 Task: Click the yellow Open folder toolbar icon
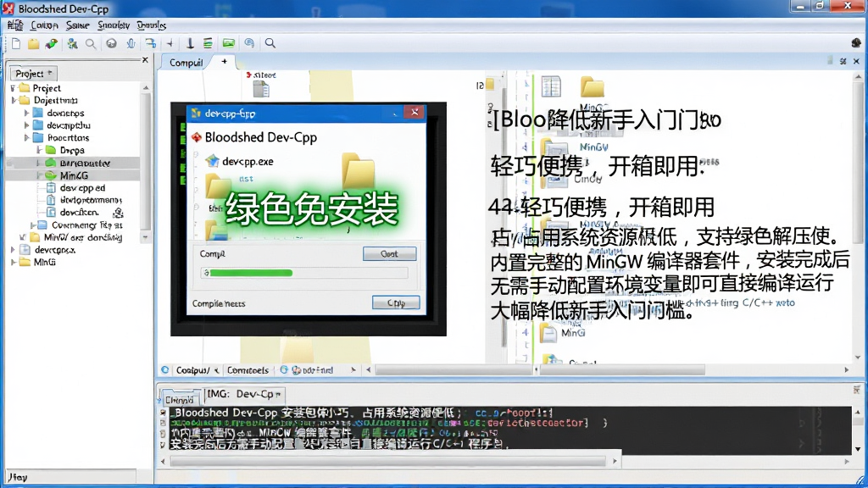click(34, 43)
